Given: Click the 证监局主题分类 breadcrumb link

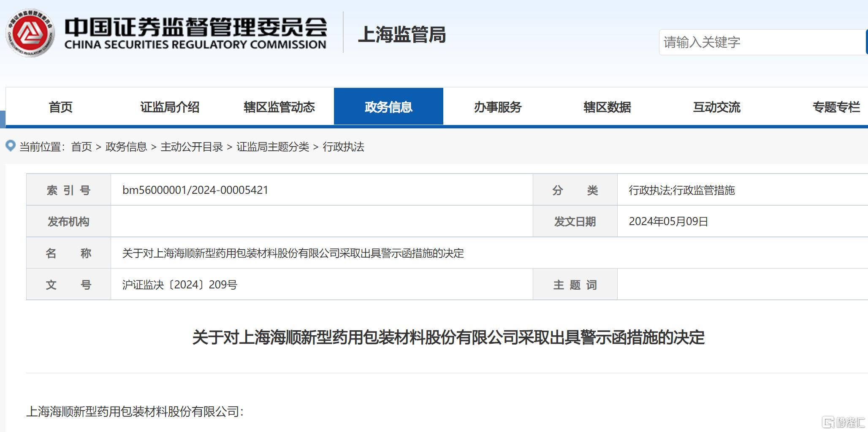Looking at the screenshot, I should click(273, 147).
